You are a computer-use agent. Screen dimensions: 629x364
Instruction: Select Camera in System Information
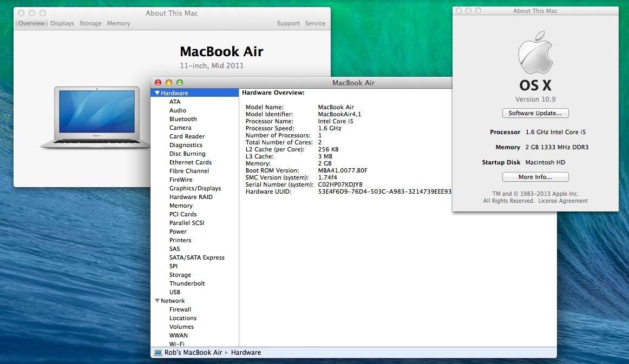[180, 128]
